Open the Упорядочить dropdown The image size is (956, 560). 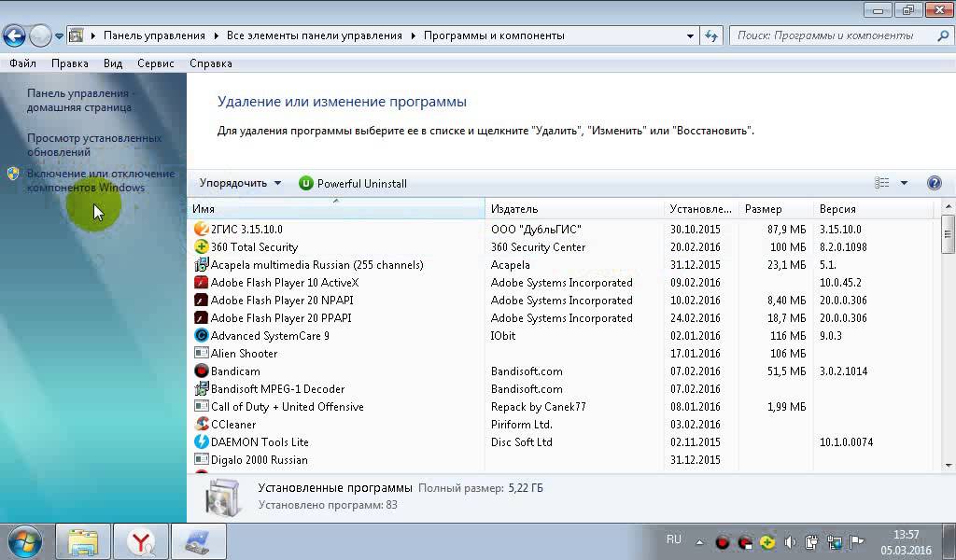click(240, 183)
